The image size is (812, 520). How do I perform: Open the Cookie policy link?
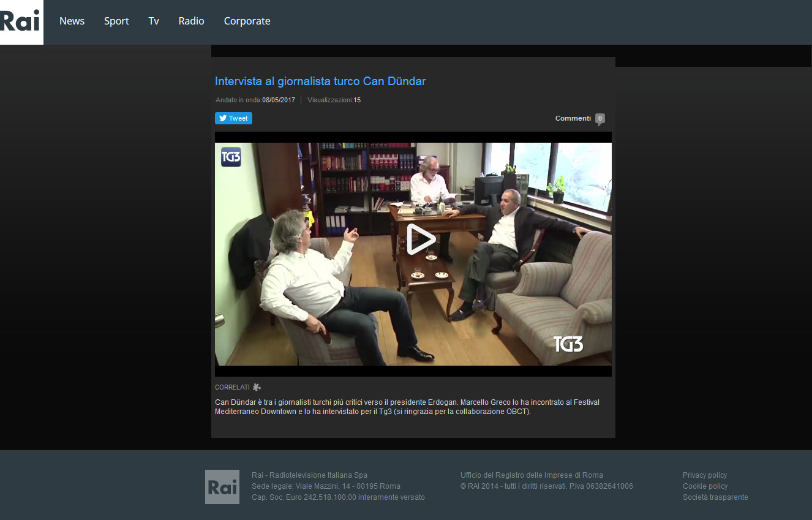coord(705,486)
